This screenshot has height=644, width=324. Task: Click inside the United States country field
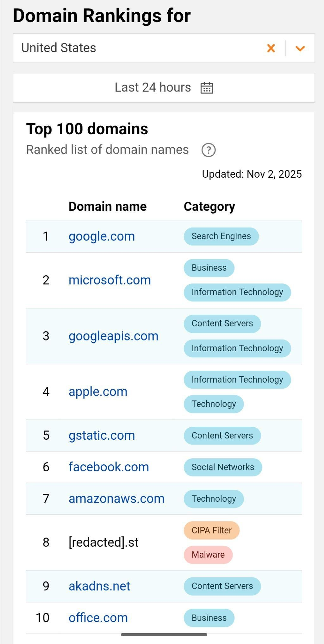coord(127,48)
